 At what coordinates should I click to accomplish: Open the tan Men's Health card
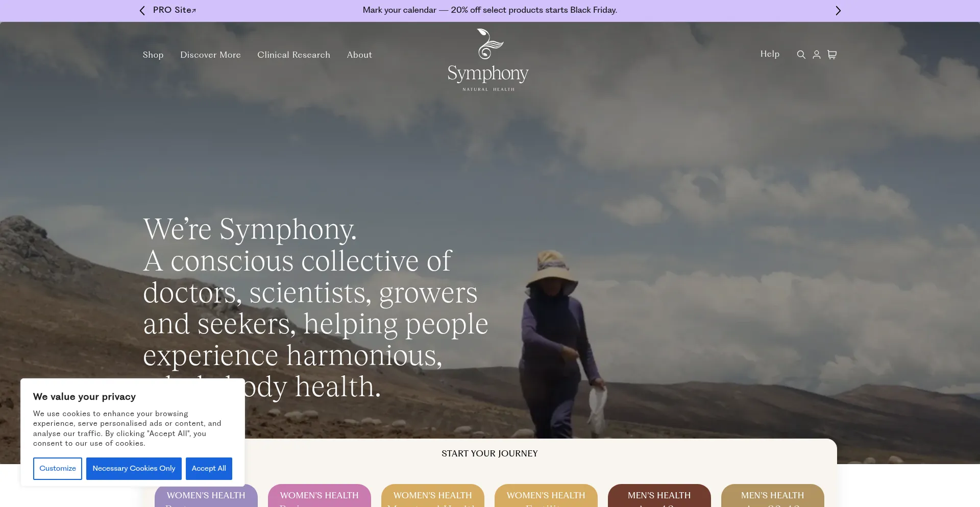coord(773,496)
